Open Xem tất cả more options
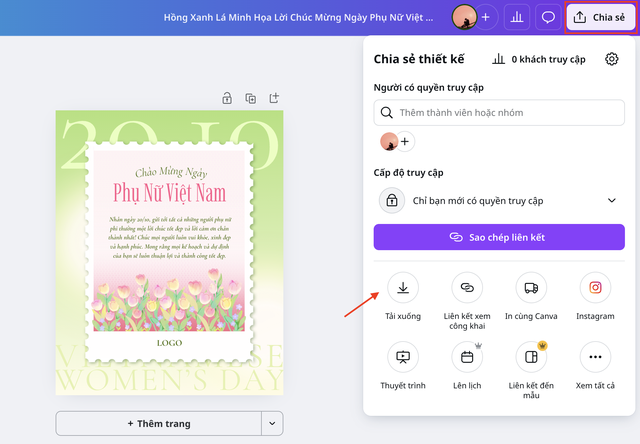This screenshot has width=640, height=444. coord(595,357)
